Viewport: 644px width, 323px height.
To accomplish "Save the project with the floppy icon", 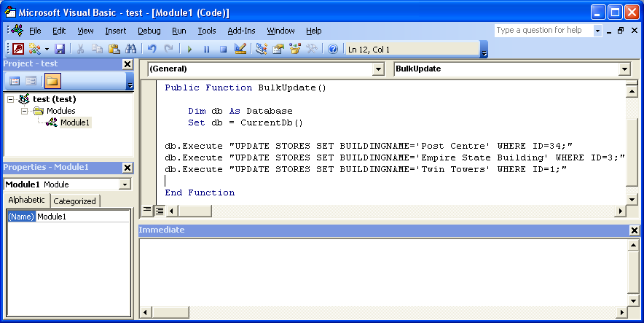I will point(60,49).
